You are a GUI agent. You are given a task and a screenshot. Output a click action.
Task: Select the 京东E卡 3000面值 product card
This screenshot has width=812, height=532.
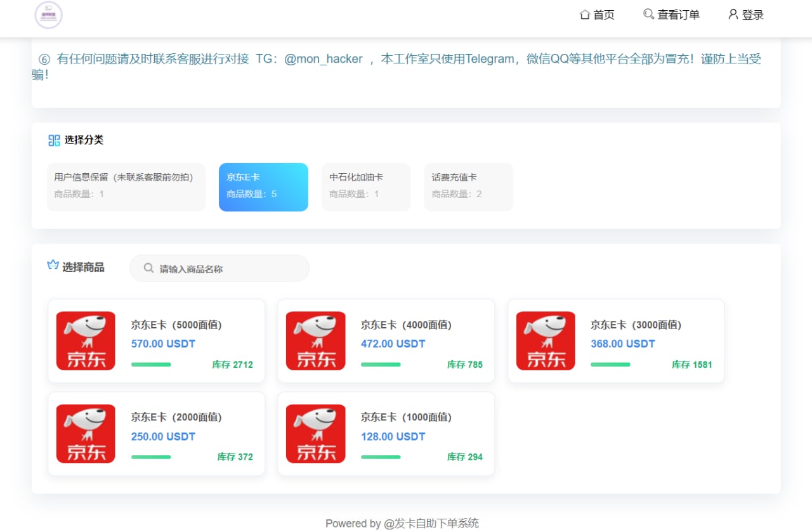(615, 341)
